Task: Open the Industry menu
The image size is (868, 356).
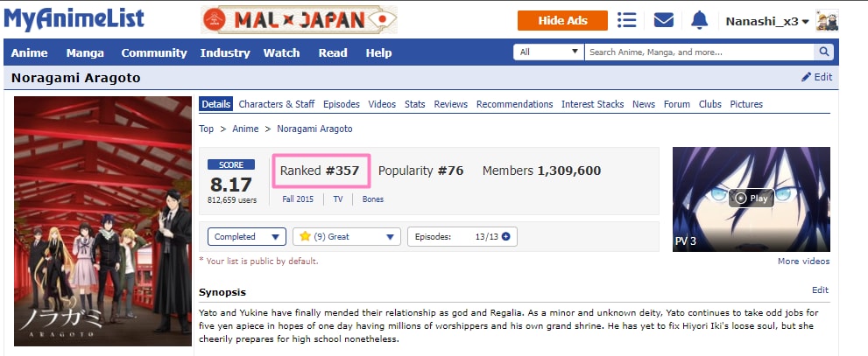Action: point(225,53)
